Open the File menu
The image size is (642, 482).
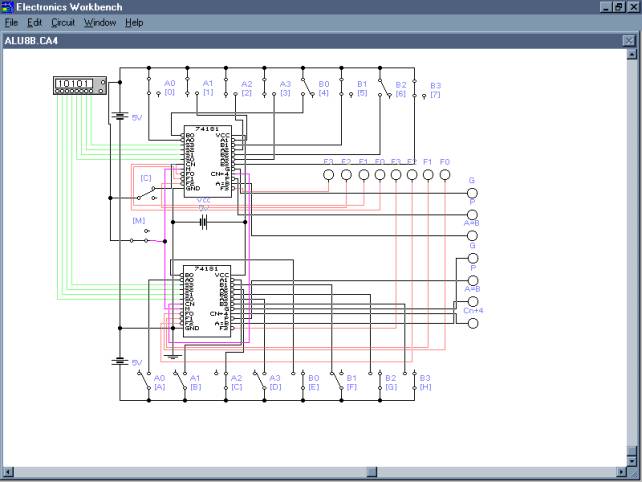[x=11, y=22]
